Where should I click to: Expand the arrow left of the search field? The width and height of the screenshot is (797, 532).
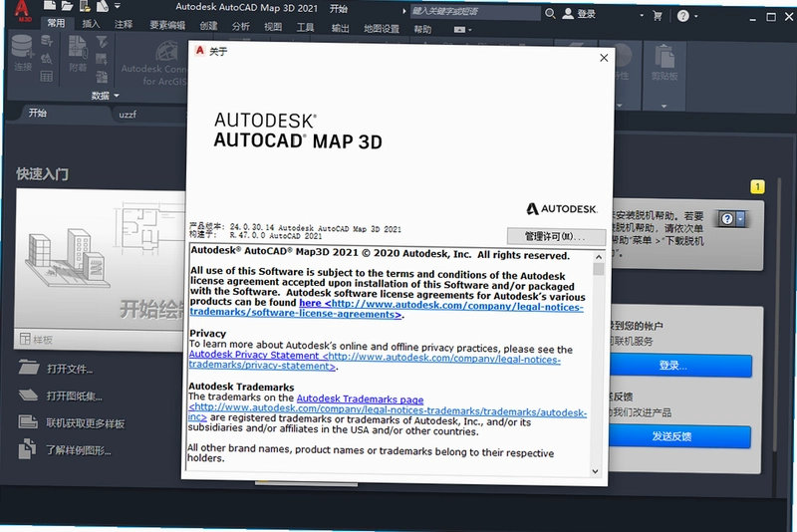coord(404,11)
